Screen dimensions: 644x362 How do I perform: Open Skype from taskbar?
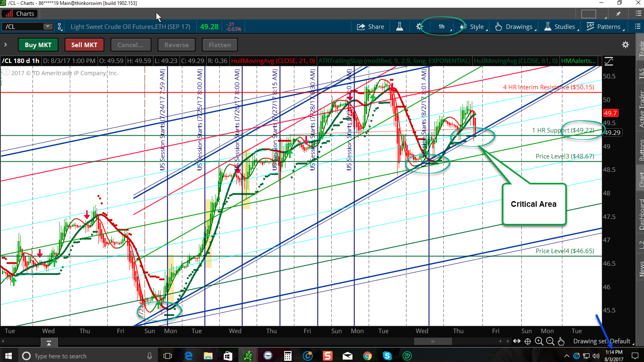(387, 356)
